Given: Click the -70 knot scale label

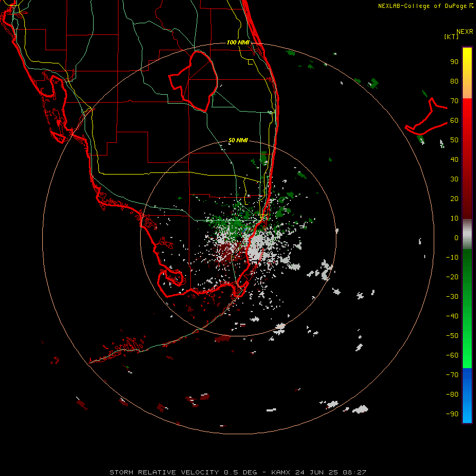Looking at the screenshot, I should point(452,375).
